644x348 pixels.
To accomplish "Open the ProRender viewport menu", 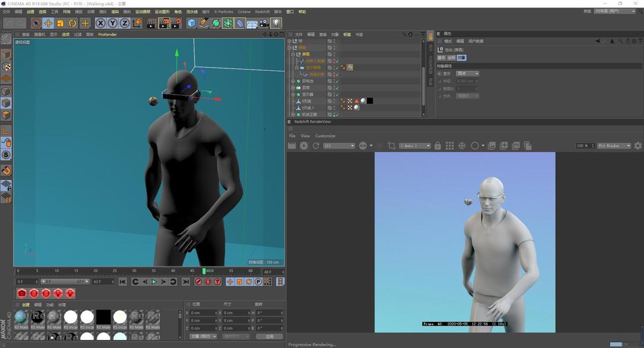I will pyautogui.click(x=107, y=34).
